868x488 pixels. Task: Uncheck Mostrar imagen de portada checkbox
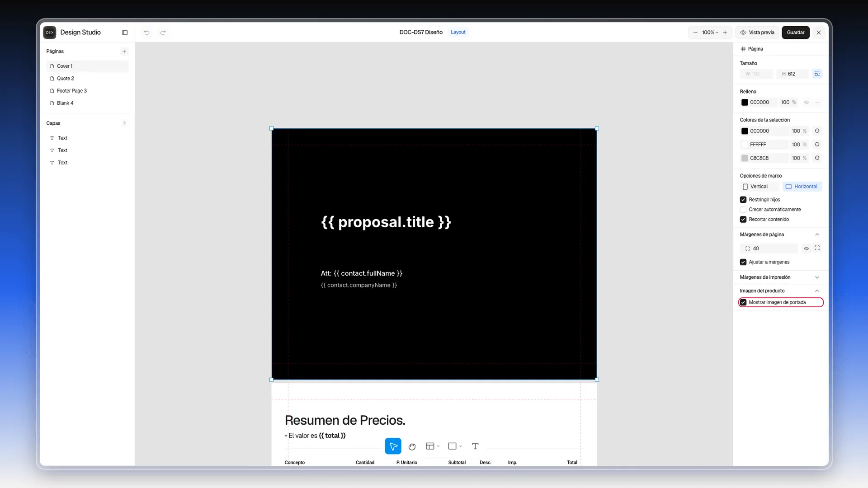coord(743,302)
